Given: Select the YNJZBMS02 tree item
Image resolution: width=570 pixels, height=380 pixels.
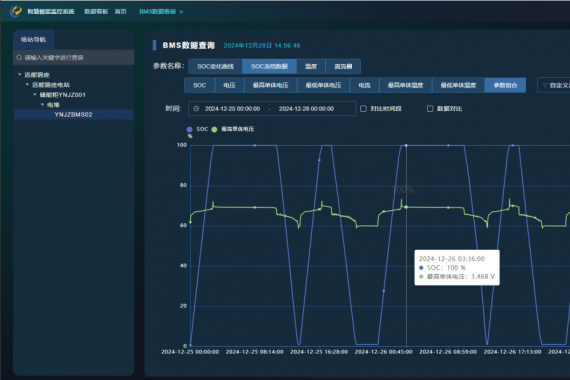Looking at the screenshot, I should coord(73,115).
